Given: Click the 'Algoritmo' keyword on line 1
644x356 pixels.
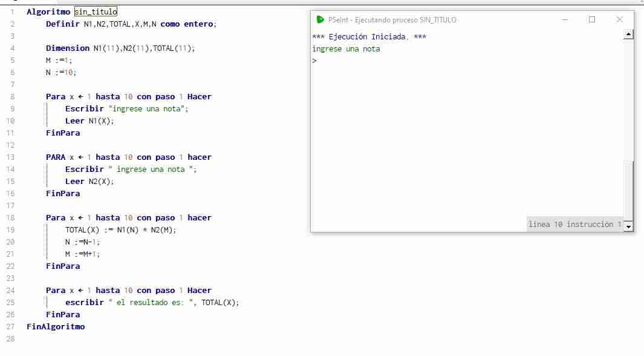Looking at the screenshot, I should [48, 12].
